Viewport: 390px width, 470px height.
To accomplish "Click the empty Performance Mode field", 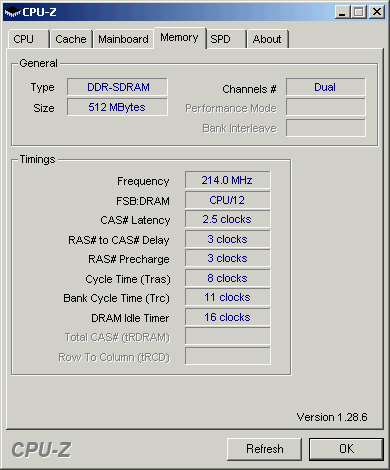I will pyautogui.click(x=326, y=108).
